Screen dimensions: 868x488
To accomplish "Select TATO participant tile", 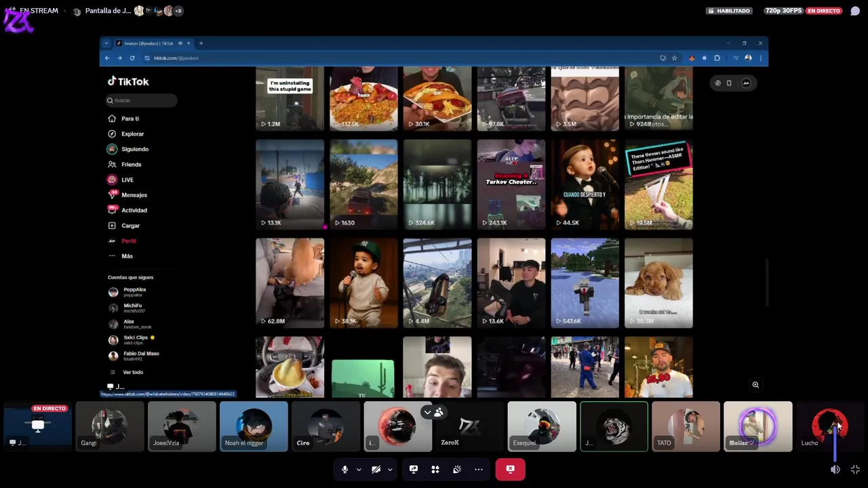I will (x=686, y=426).
